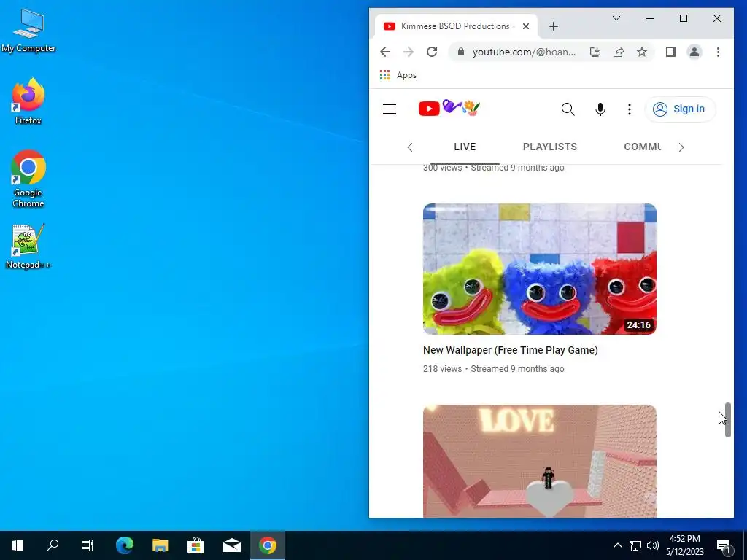Expand Chrome's tab search dropdown
Screen dimensions: 747x560
pyautogui.click(x=616, y=18)
